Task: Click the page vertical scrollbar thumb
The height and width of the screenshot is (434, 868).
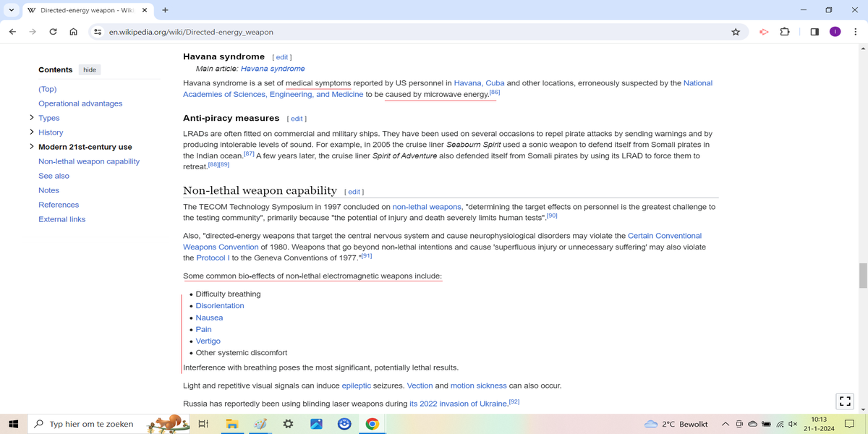Action: pos(863,276)
